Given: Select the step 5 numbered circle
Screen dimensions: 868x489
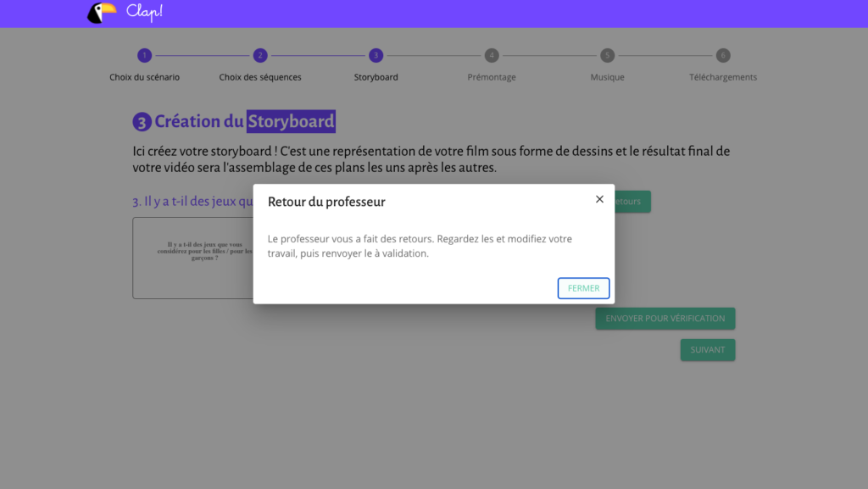Looking at the screenshot, I should (607, 56).
